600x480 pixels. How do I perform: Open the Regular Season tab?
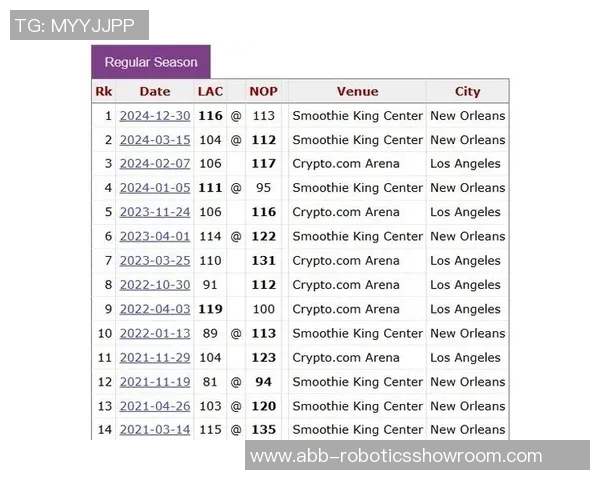(151, 62)
